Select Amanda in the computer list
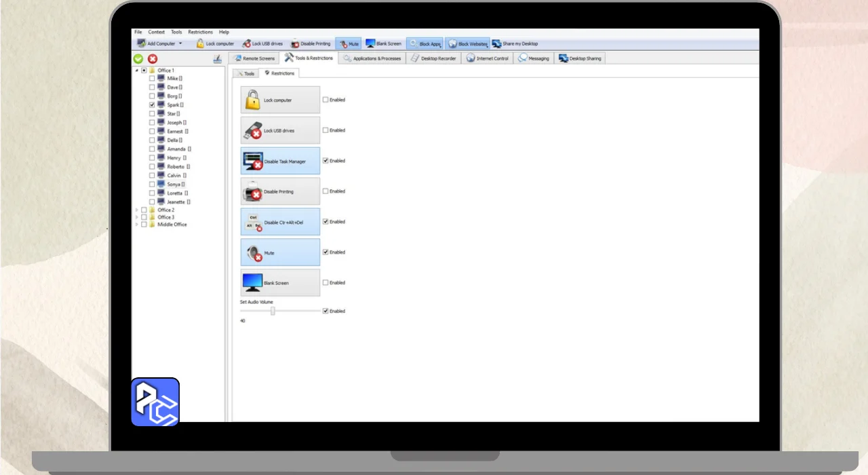Image resolution: width=868 pixels, height=475 pixels. coord(179,149)
